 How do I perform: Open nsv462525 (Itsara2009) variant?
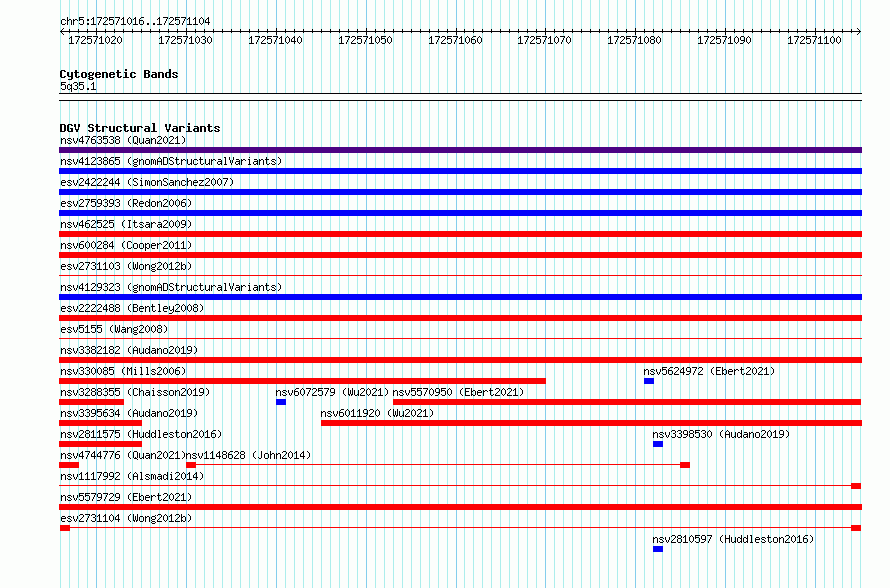coord(126,224)
